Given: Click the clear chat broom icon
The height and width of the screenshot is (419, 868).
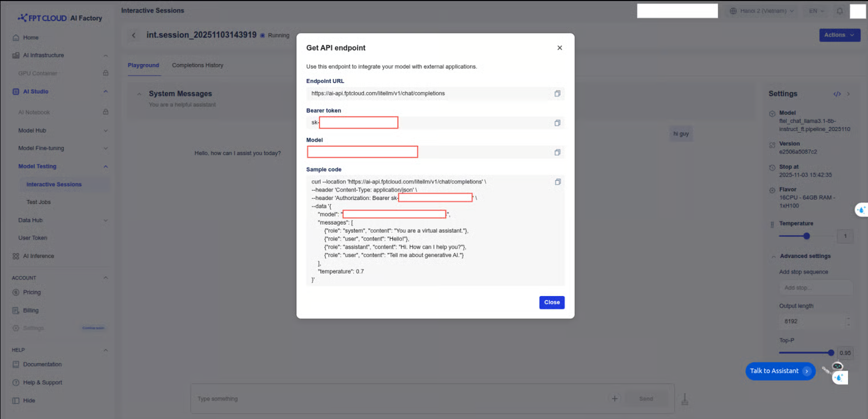Looking at the screenshot, I should click(685, 399).
